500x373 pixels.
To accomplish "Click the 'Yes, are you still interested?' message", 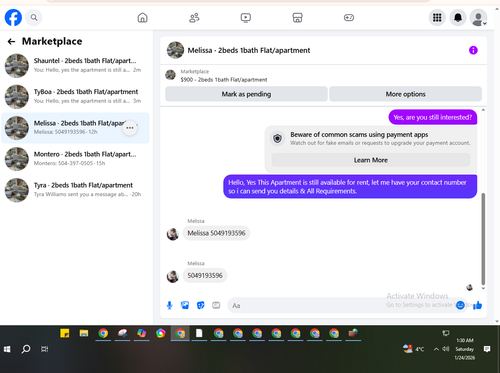I will (433, 117).
